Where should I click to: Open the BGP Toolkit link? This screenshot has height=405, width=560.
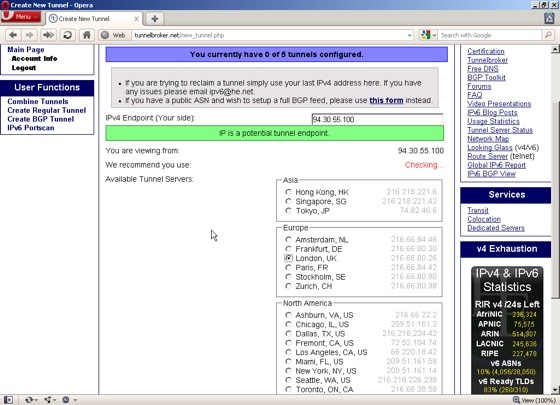point(486,78)
